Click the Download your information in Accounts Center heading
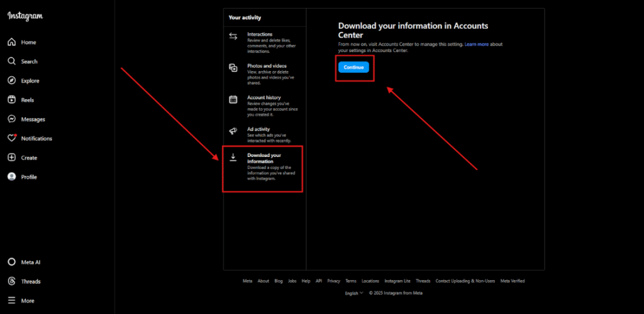 pos(413,30)
